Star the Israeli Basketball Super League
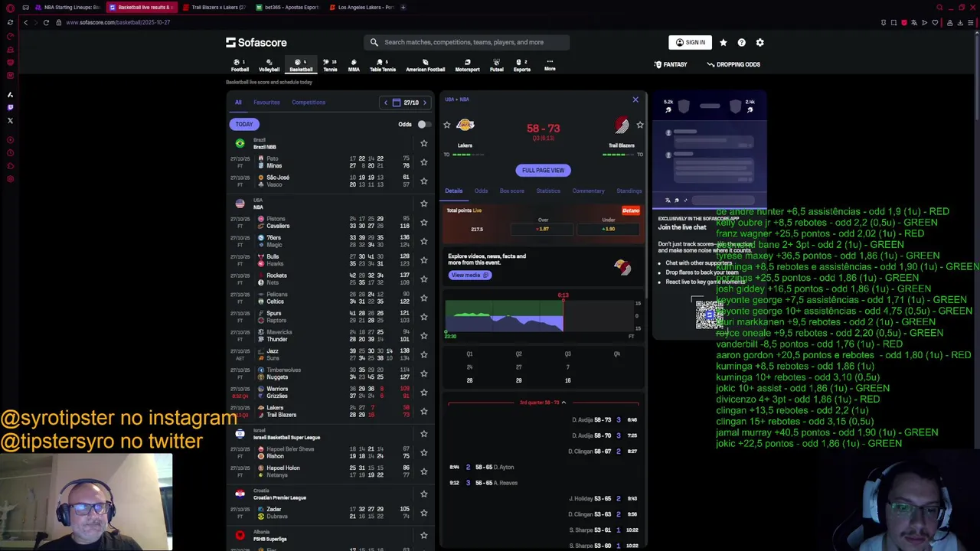 pos(423,434)
